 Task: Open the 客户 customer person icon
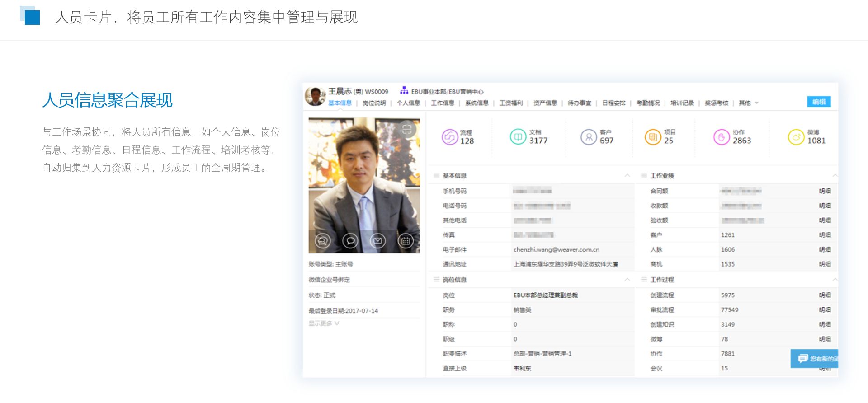(589, 136)
